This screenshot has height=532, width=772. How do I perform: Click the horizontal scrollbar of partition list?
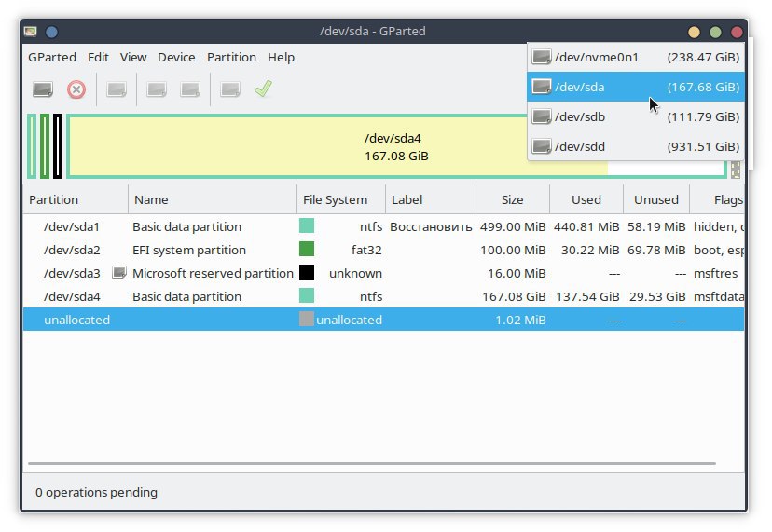click(372, 463)
